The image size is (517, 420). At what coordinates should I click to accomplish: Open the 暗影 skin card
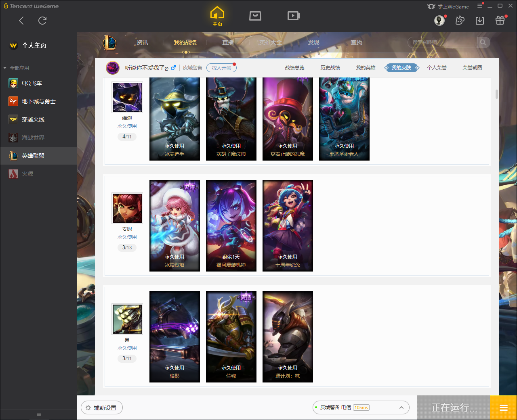click(x=174, y=336)
